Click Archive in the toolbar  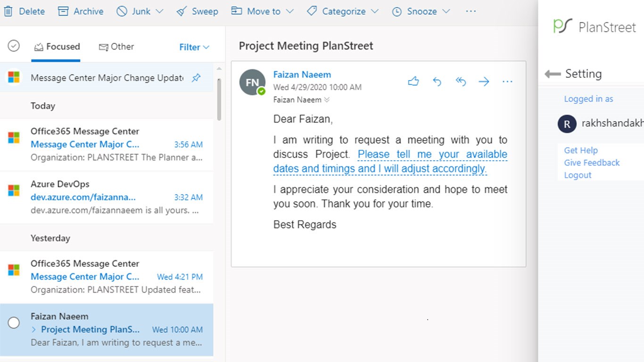81,11
